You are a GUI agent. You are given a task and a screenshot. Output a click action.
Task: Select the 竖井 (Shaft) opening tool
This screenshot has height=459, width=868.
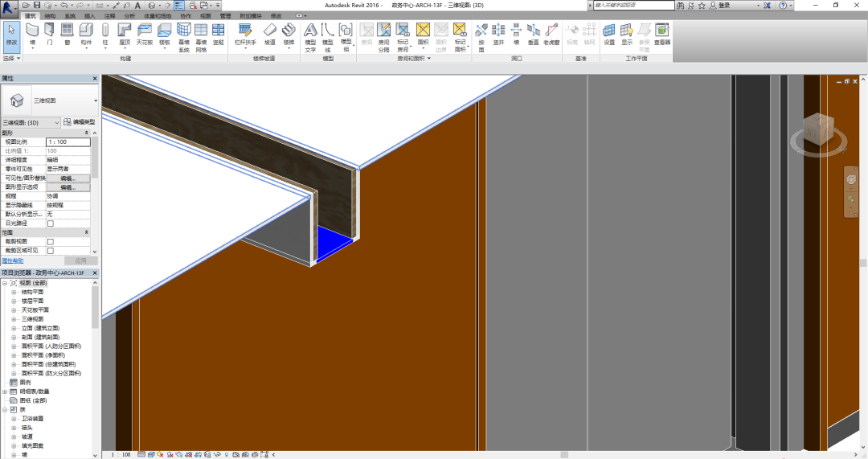coord(499,35)
